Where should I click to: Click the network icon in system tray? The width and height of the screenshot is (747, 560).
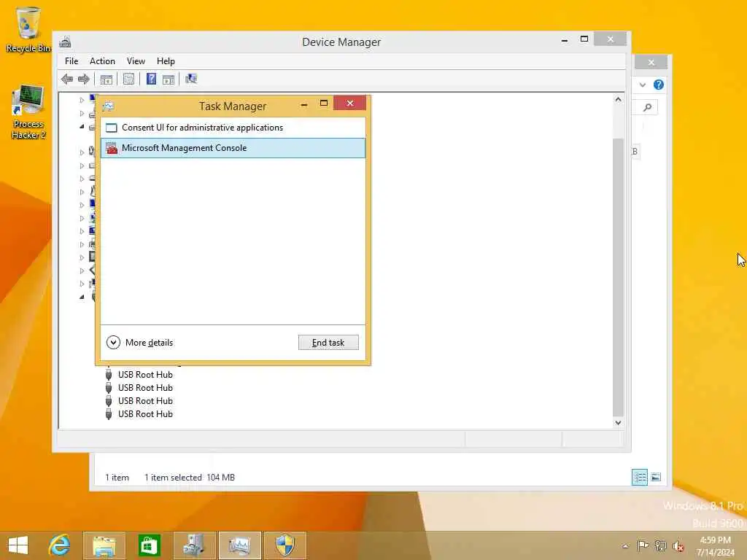click(x=660, y=545)
